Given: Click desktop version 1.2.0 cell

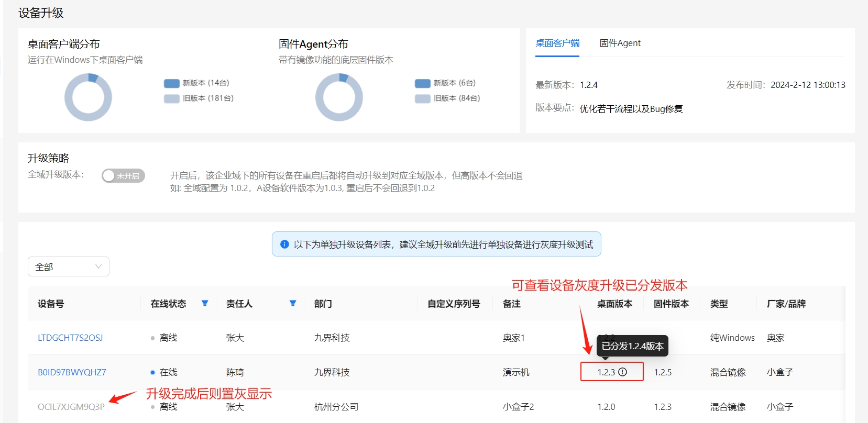Looking at the screenshot, I should tap(606, 407).
